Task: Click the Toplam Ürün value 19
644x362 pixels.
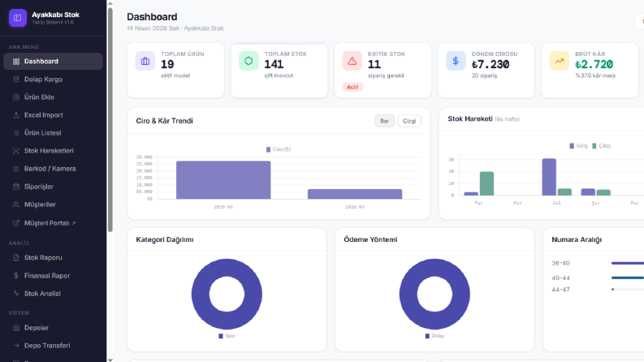Action: [x=167, y=64]
